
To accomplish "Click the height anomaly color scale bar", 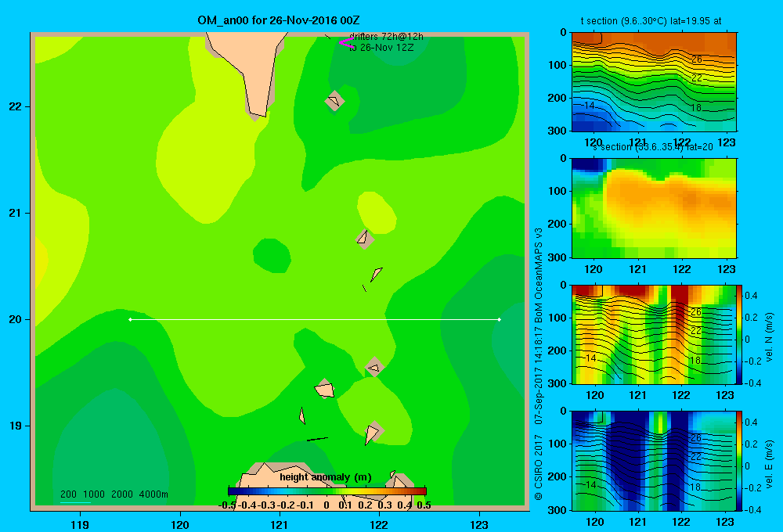I will pos(327,491).
